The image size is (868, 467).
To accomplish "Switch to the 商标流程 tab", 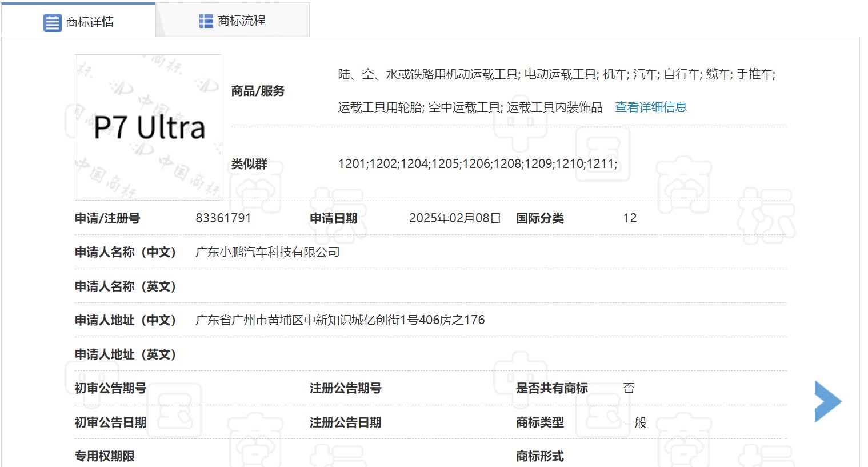I will (x=233, y=21).
